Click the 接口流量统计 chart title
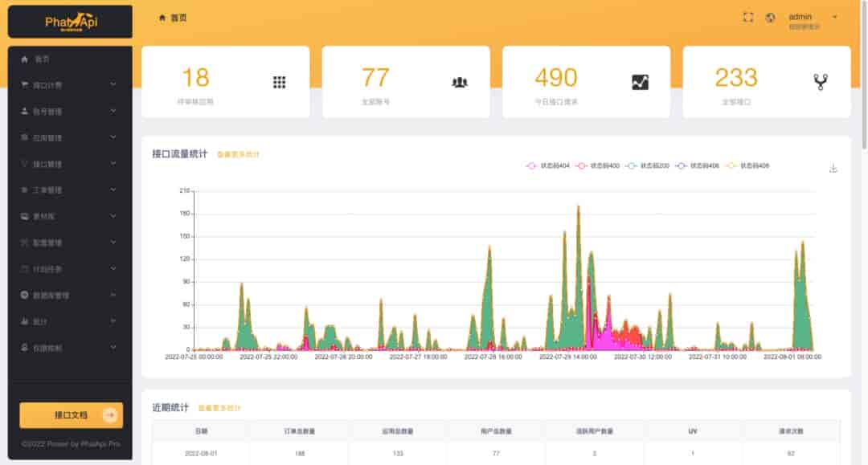The width and height of the screenshot is (868, 465). tap(180, 153)
